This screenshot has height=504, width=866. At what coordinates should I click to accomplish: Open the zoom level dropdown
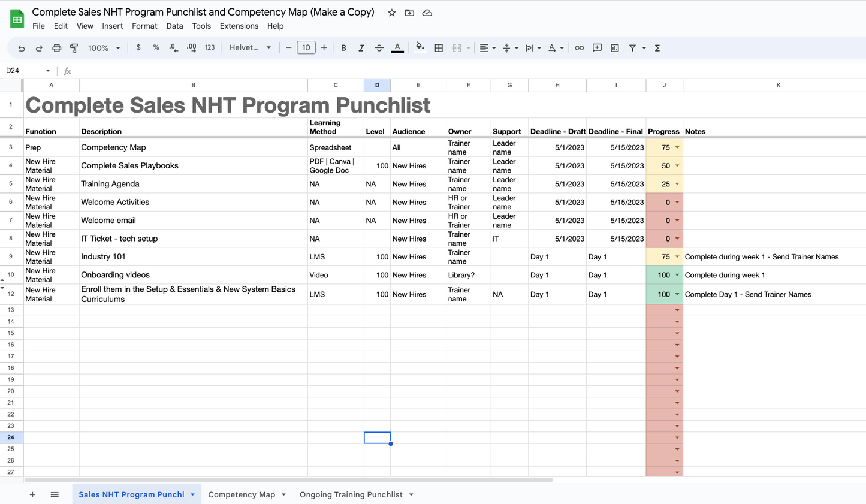(x=104, y=48)
